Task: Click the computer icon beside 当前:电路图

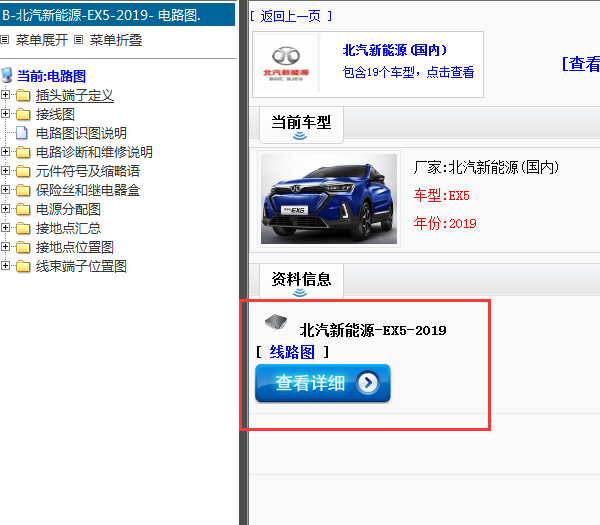Action: (x=7, y=75)
